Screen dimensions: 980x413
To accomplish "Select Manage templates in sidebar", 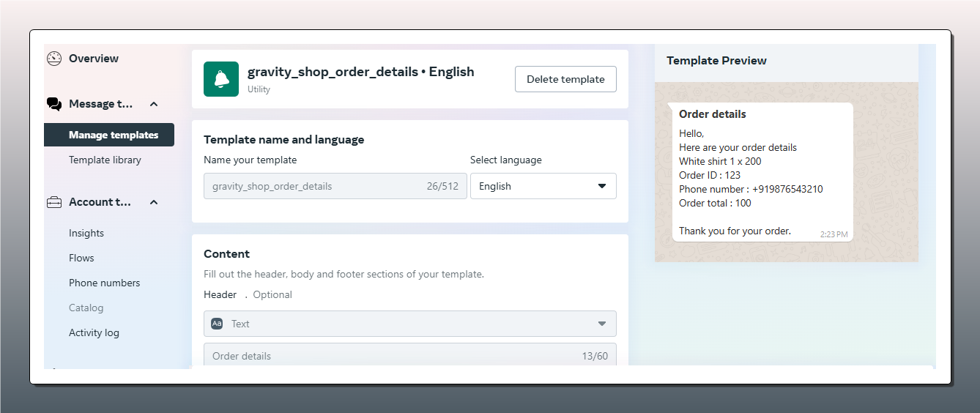I will pyautogui.click(x=113, y=135).
